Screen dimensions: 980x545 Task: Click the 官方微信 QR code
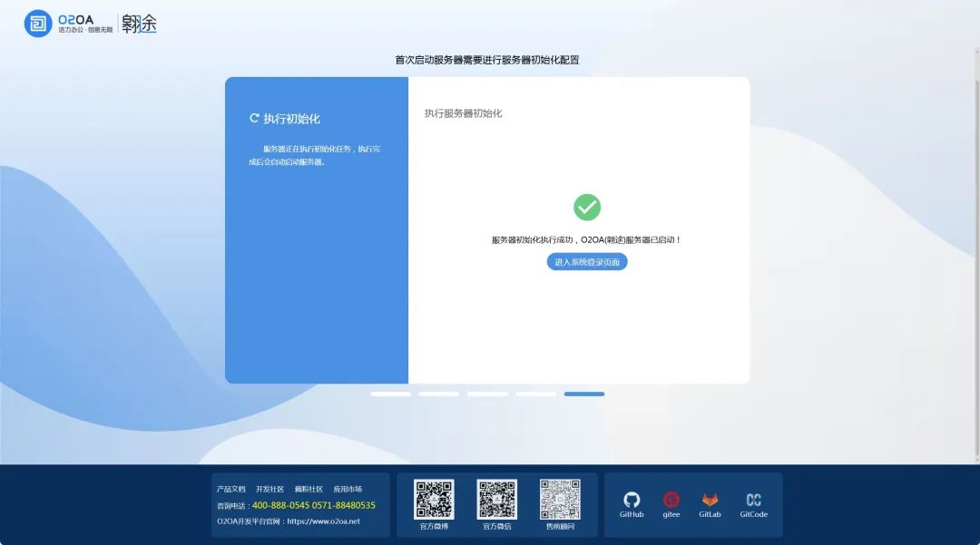pyautogui.click(x=496, y=497)
